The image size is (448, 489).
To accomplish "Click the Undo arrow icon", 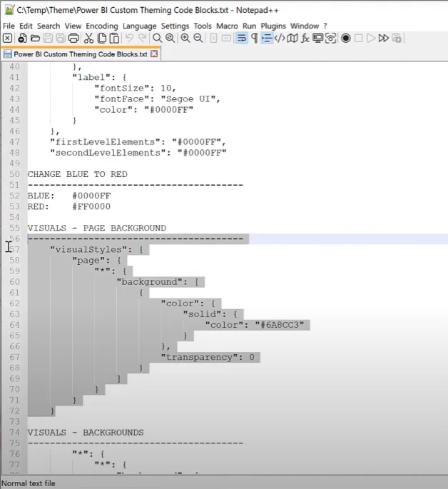I will [129, 39].
